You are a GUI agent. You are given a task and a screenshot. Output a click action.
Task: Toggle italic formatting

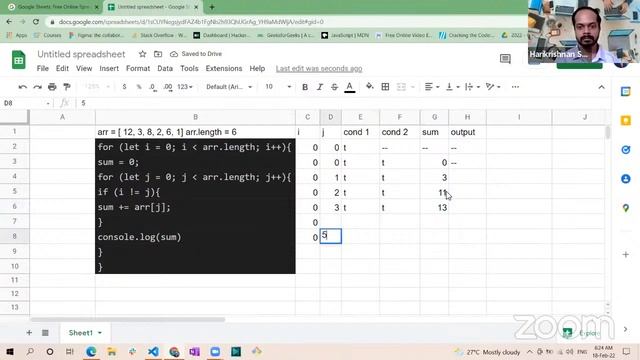(320, 87)
